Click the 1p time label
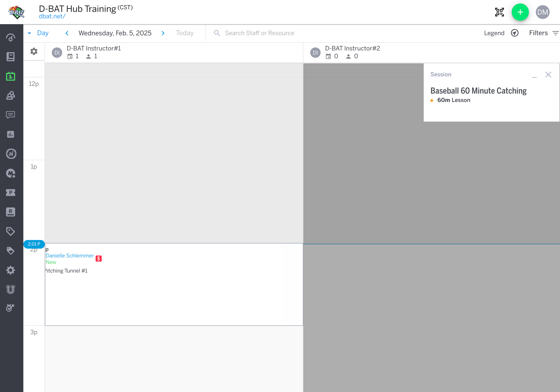This screenshot has width=560, height=392. [34, 166]
